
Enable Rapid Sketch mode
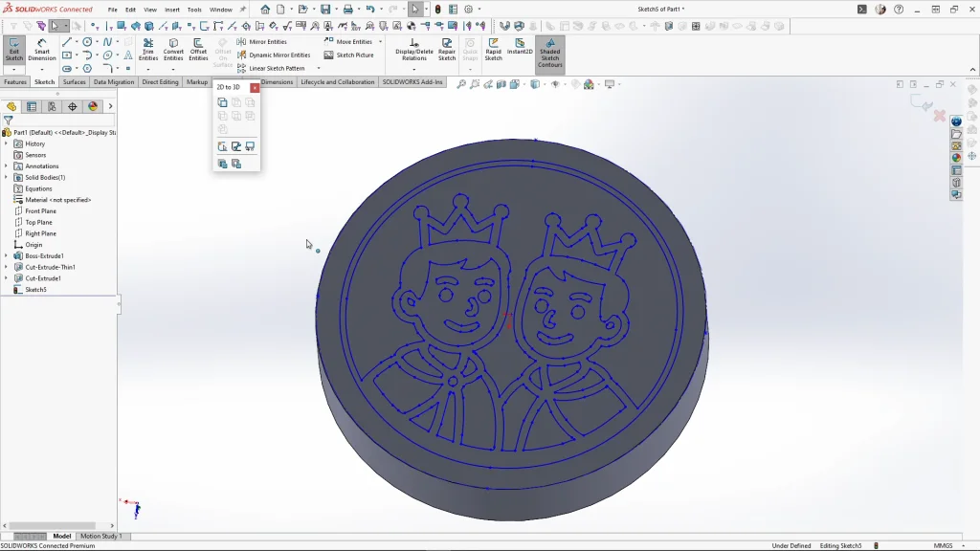point(493,50)
